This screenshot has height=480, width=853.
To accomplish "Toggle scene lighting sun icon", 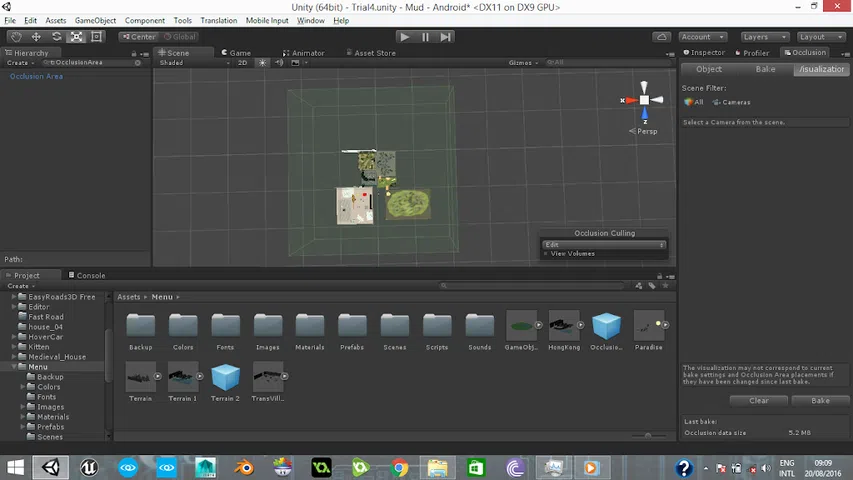I will (263, 62).
